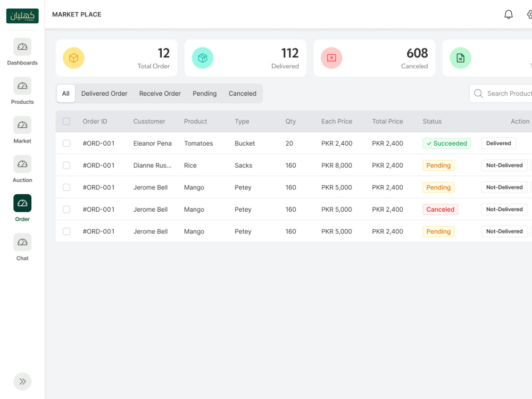
Task: Click the Status column header
Action: pos(432,121)
